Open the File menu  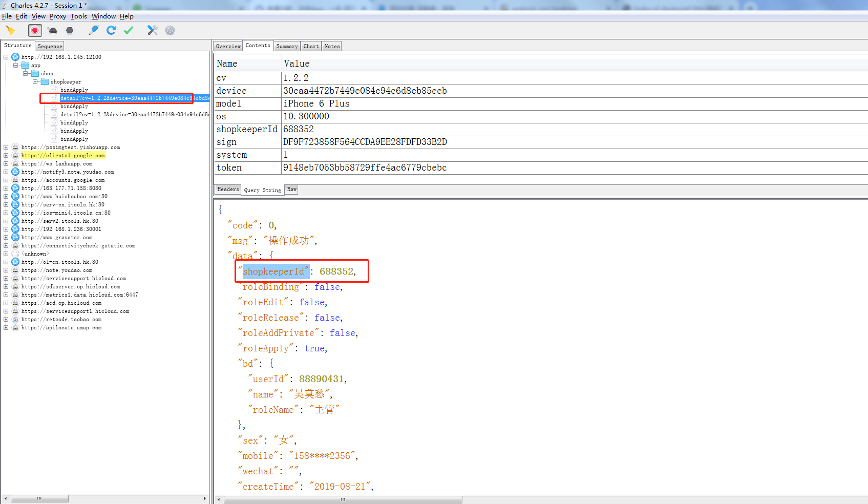[7, 16]
